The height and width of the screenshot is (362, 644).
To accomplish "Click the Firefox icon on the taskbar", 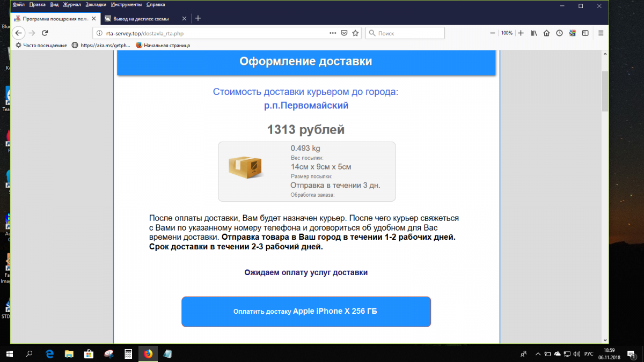I will click(147, 353).
